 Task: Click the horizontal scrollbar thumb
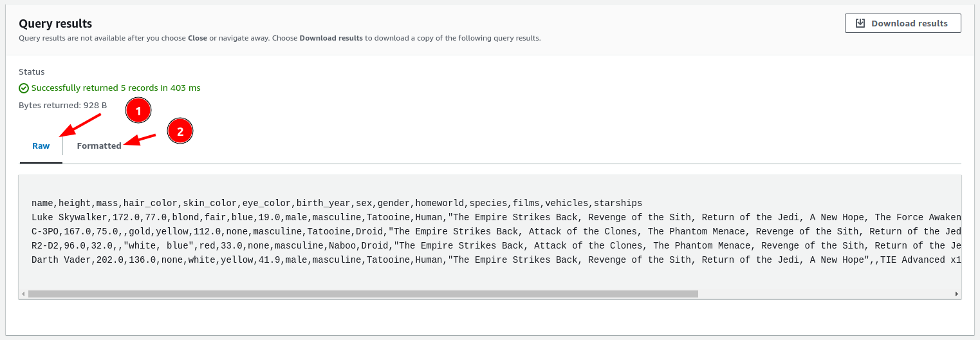[x=363, y=294]
